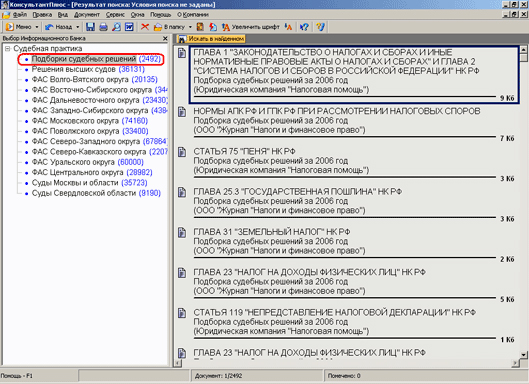This screenshot has width=529, height=384.
Task: Click document icon beside ГЛАВА 25.3 entry
Action: [182, 192]
